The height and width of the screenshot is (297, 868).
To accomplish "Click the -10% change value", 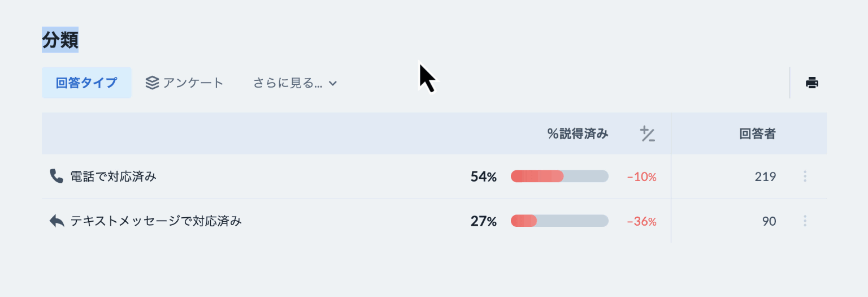I will coord(642,177).
